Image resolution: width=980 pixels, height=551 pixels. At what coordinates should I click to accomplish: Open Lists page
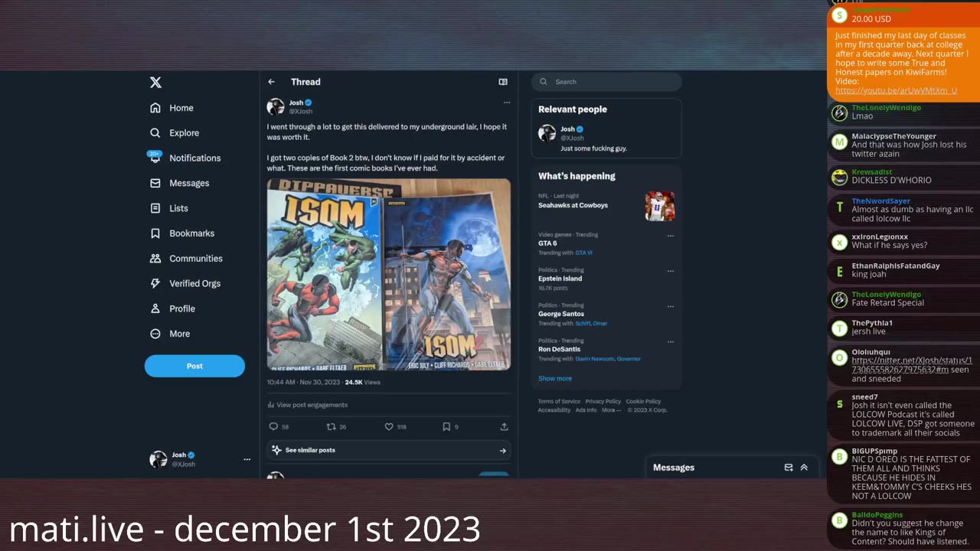pos(168,208)
